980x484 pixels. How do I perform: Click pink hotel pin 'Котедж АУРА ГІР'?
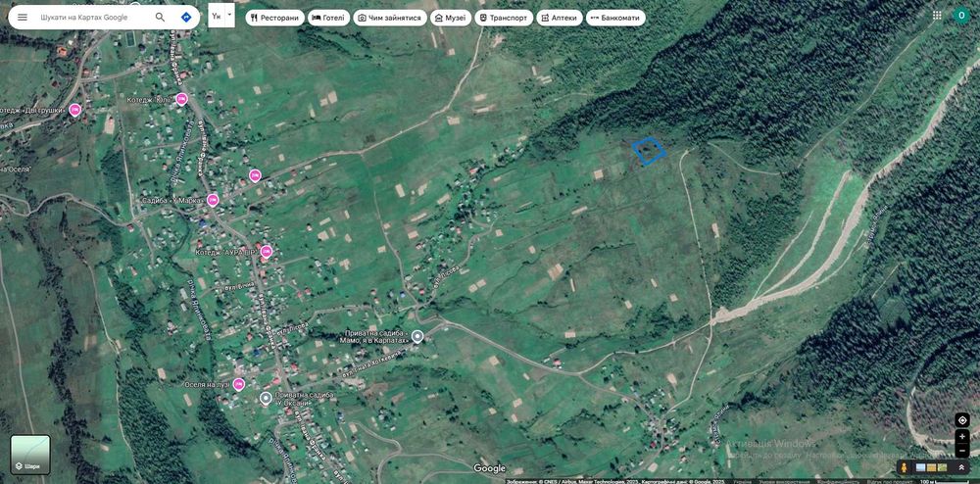click(267, 252)
